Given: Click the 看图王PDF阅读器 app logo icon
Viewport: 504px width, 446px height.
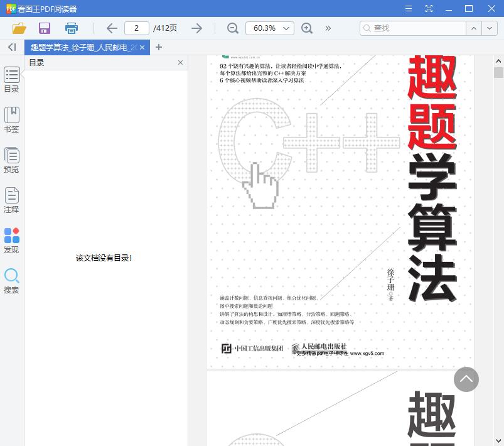Looking at the screenshot, I should 11,9.
